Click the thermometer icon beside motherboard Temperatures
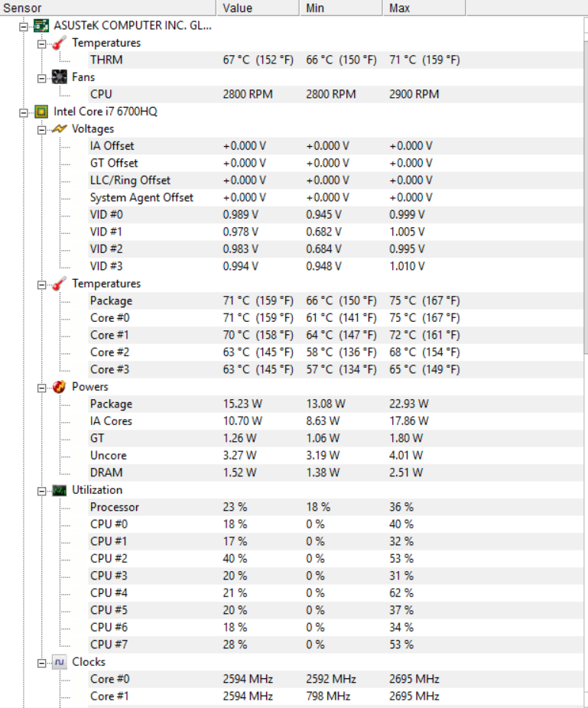 tap(60, 43)
